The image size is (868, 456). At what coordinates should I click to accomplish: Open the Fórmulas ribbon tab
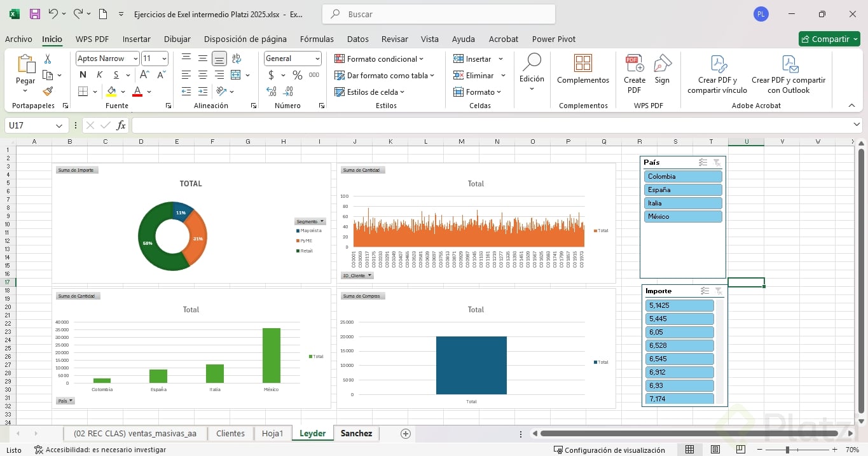coord(317,39)
